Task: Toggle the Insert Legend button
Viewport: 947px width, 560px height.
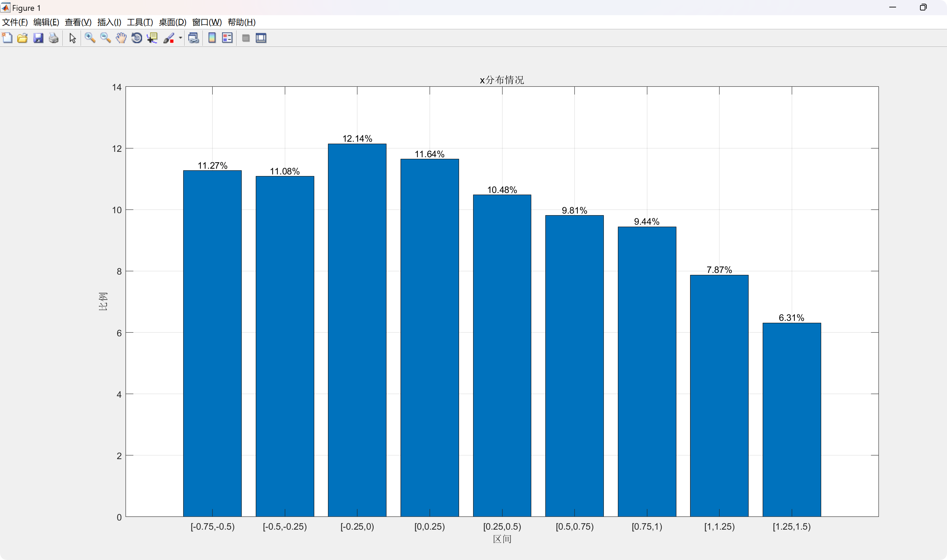Action: pos(227,38)
